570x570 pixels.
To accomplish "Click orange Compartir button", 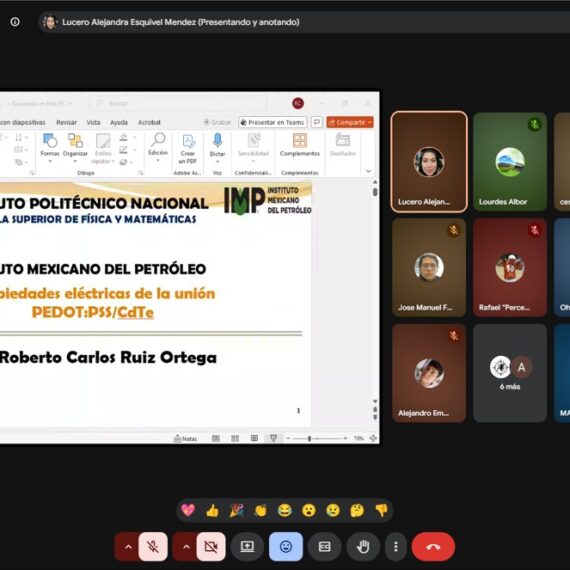I will pyautogui.click(x=350, y=123).
